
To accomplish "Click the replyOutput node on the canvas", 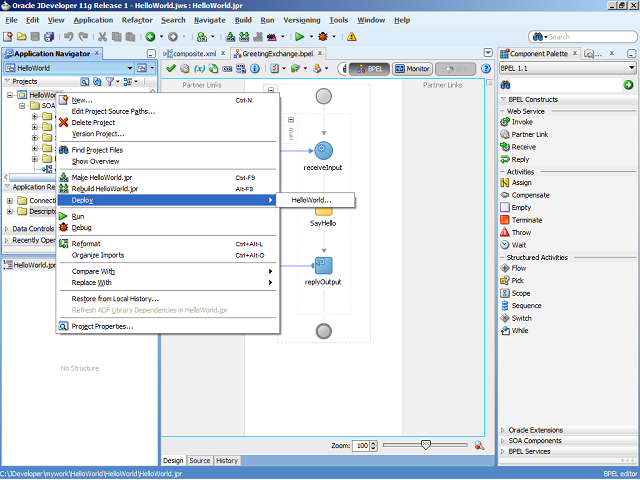I will coord(323,265).
